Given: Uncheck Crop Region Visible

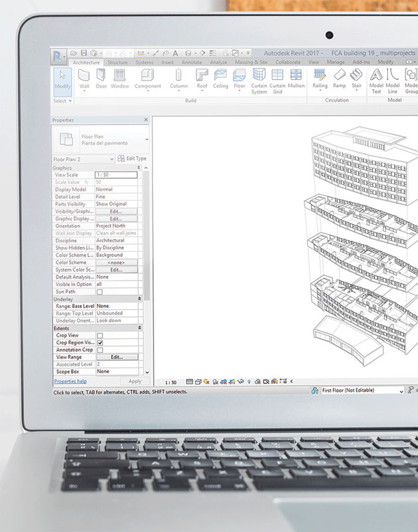Looking at the screenshot, I should (x=100, y=342).
